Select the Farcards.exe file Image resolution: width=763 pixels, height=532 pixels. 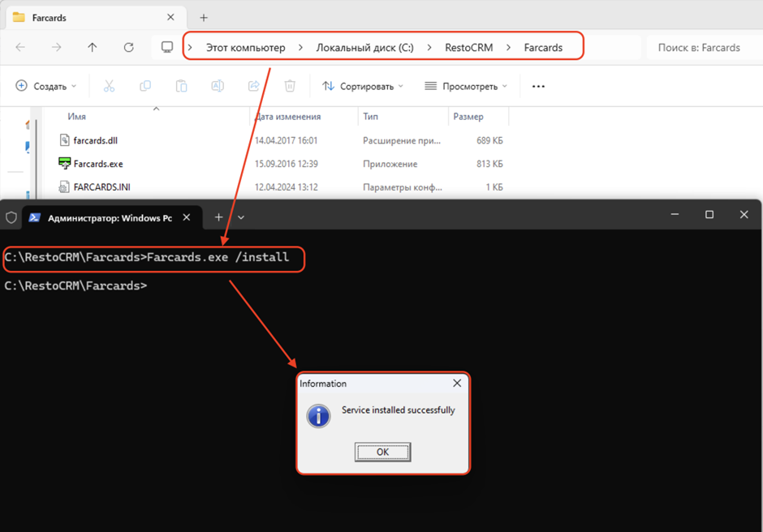(x=97, y=164)
